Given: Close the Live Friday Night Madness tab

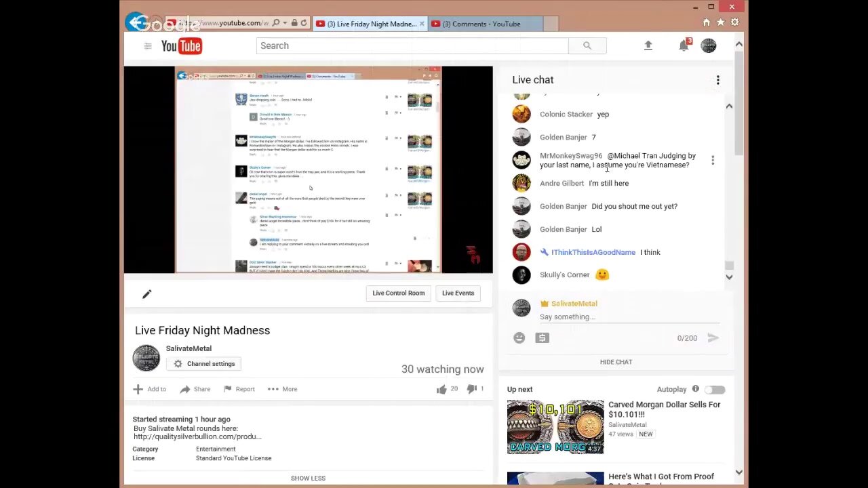Looking at the screenshot, I should click(422, 24).
